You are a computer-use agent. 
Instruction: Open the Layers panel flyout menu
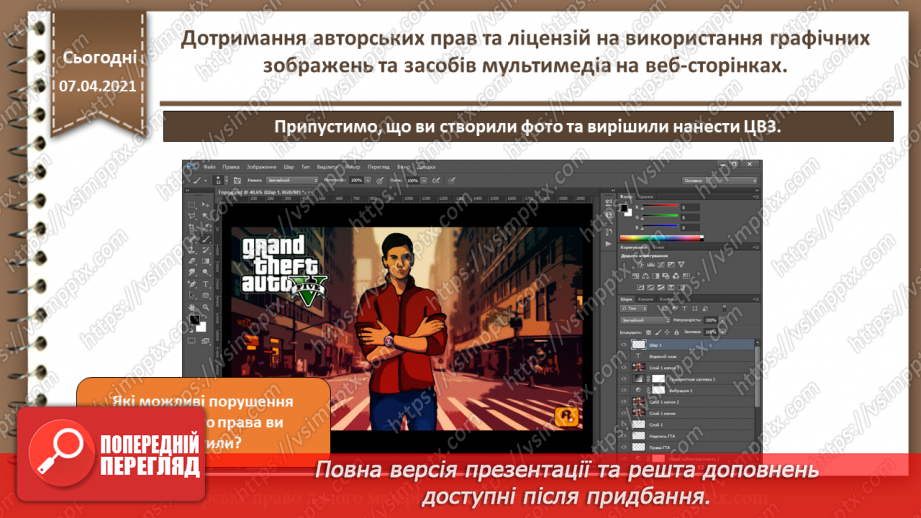755,300
